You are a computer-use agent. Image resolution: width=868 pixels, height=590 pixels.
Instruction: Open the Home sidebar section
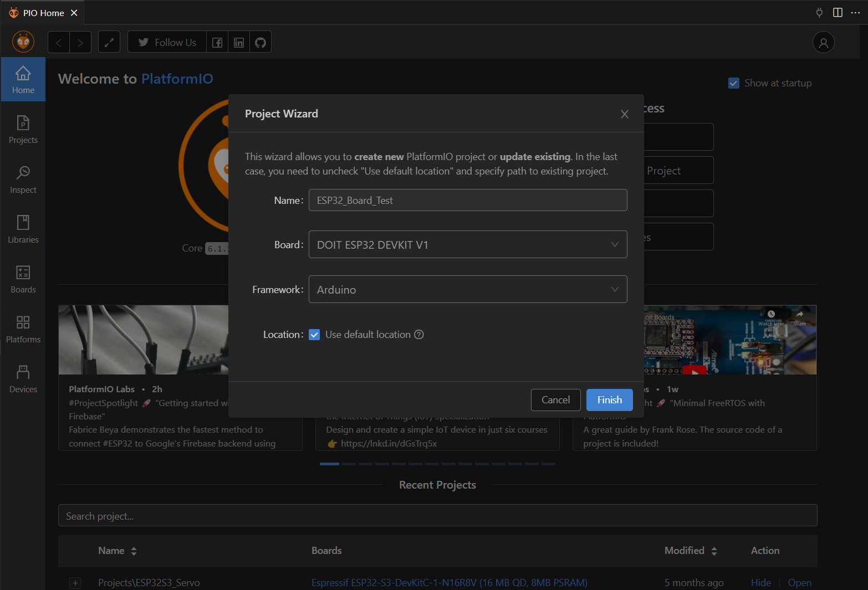point(23,79)
